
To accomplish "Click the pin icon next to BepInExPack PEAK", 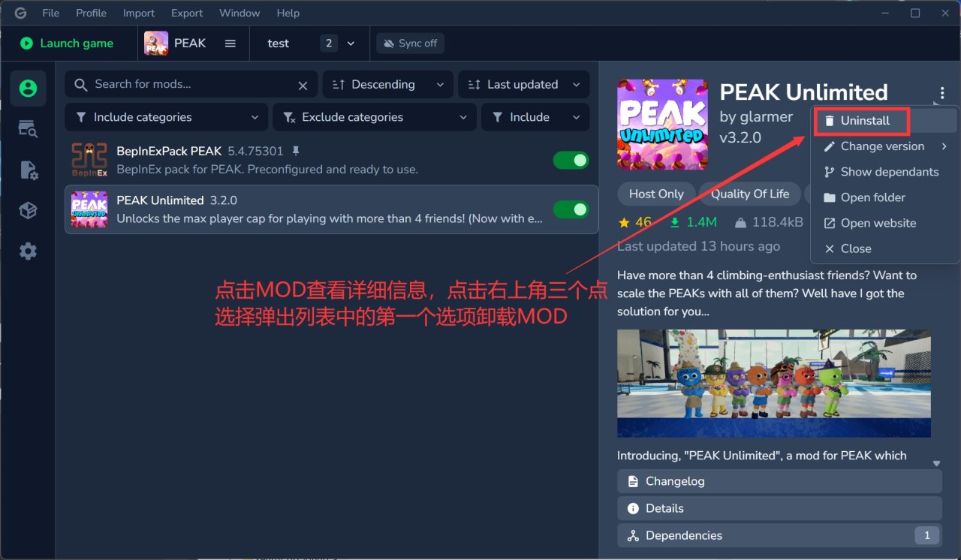I will pyautogui.click(x=296, y=151).
